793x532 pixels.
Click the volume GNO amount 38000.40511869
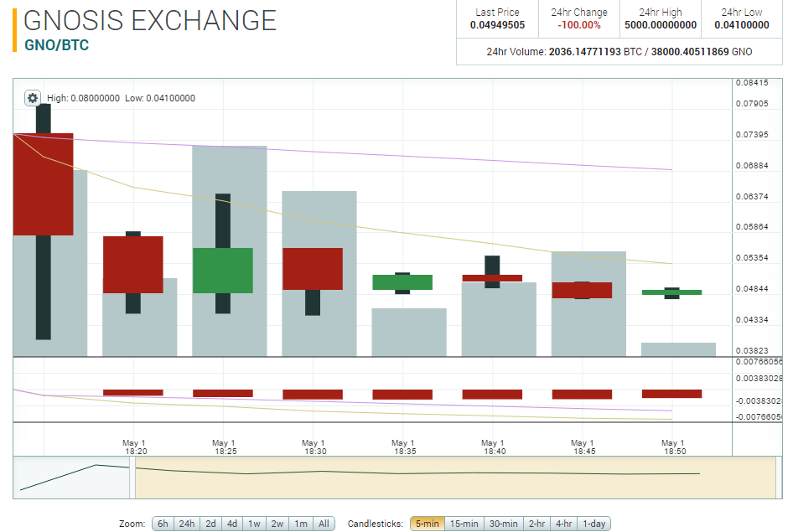pos(690,52)
